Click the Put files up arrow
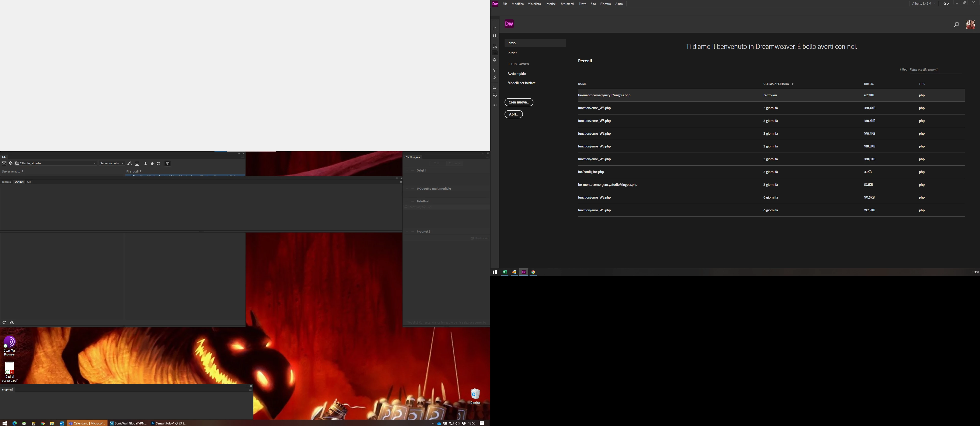The image size is (980, 426). 152,164
